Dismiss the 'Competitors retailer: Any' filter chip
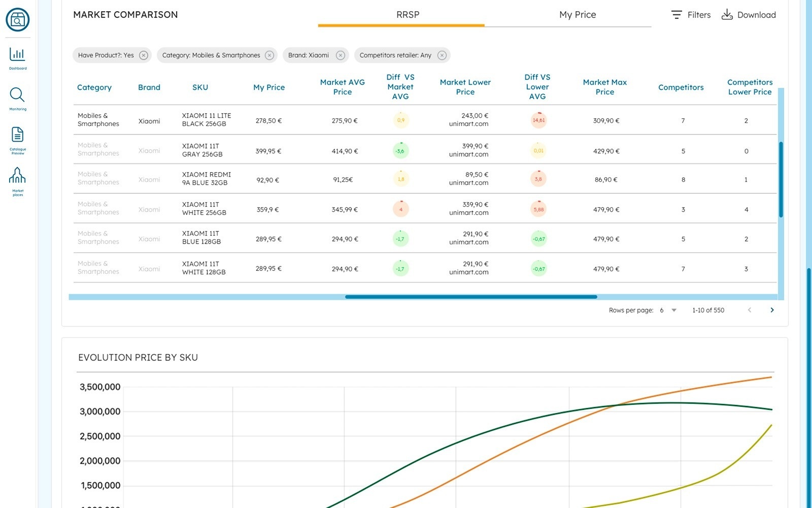 click(443, 55)
